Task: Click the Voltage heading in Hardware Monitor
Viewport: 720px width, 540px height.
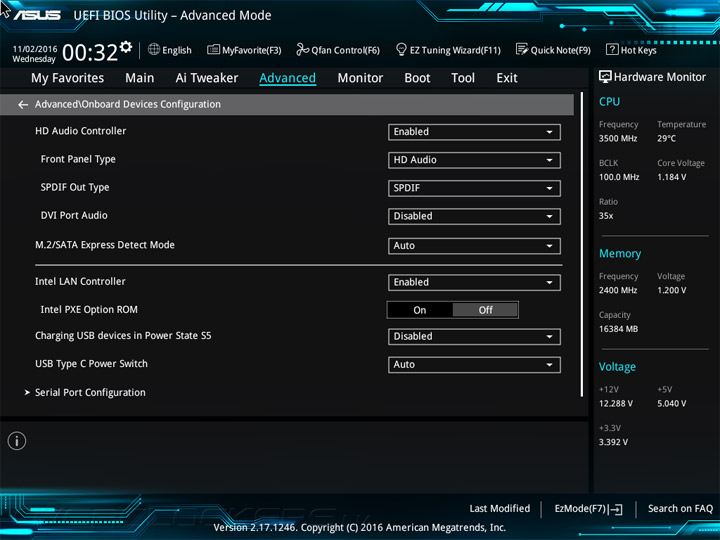Action: click(617, 367)
